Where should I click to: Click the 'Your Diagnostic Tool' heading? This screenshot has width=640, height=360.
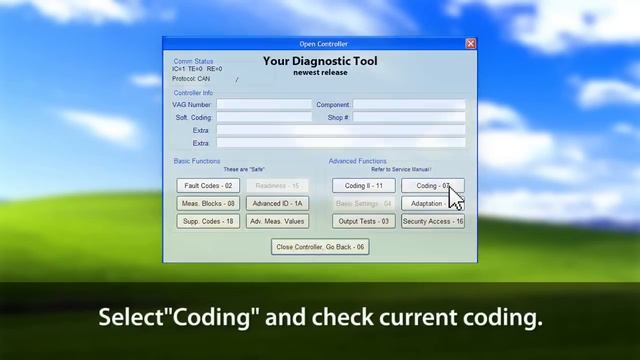point(320,61)
